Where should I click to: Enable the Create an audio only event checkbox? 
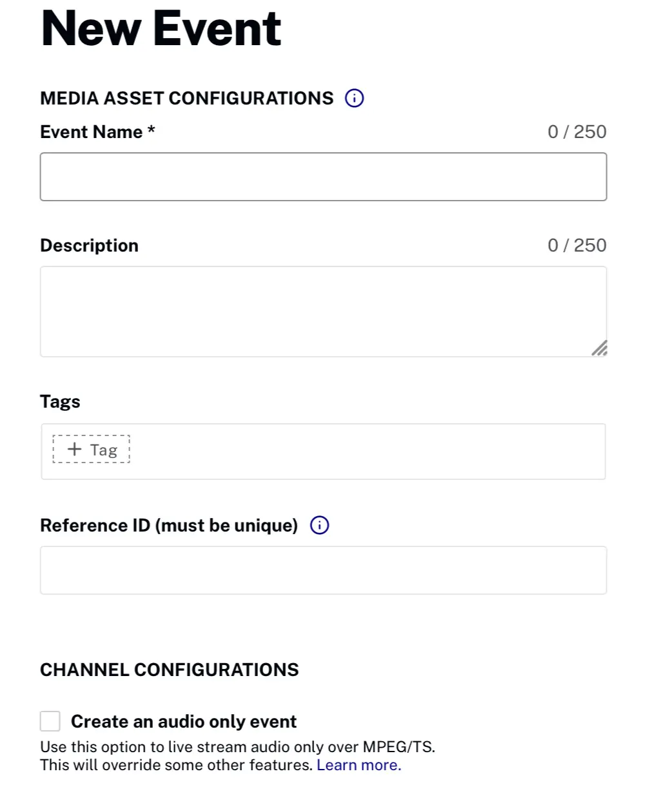(50, 721)
